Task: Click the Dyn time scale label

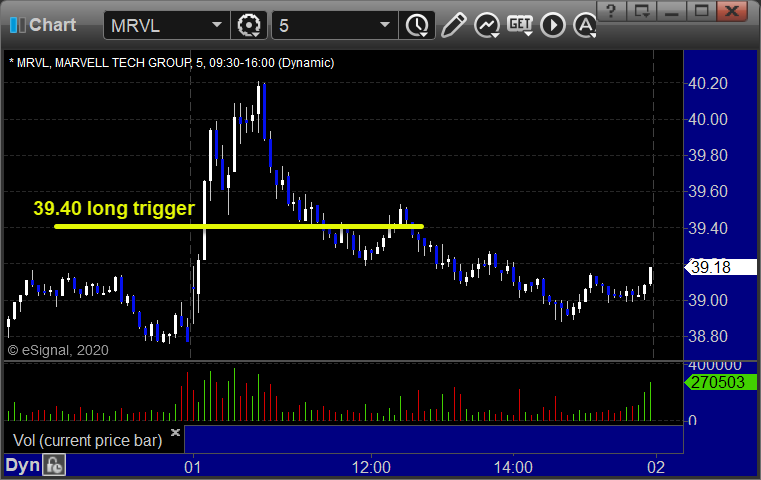Action: tap(22, 465)
